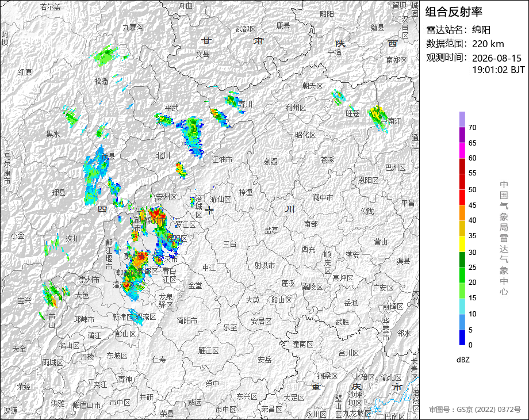Click the 审图号 GS京 (2022) 0372号 text
Viewport: 529px width, 420px height.
[x=475, y=410]
